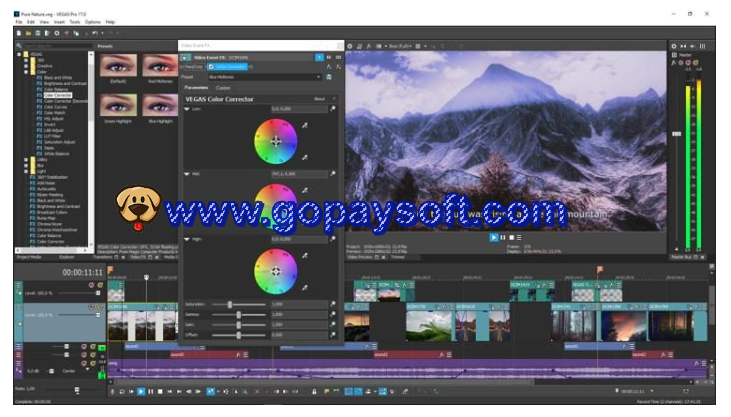This screenshot has height=417, width=731.
Task: Click the Overlays grid icon in preview toolbar
Action: [418, 46]
